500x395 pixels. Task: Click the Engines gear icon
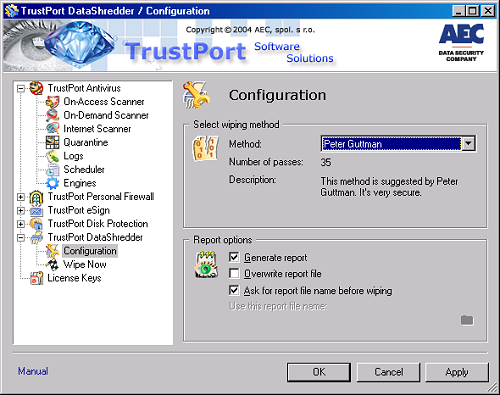click(52, 183)
